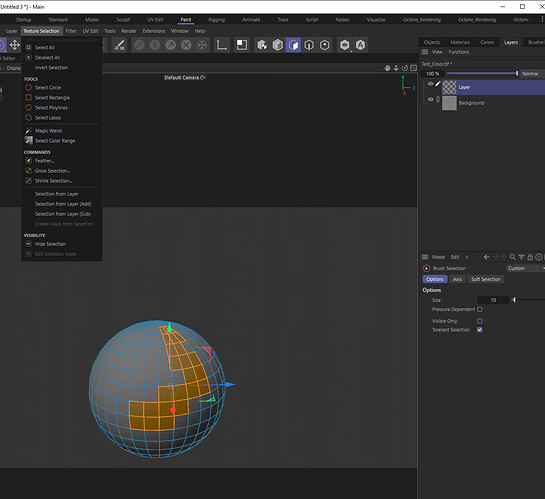
Task: Click the paint brush tool icon
Action: [x=120, y=45]
